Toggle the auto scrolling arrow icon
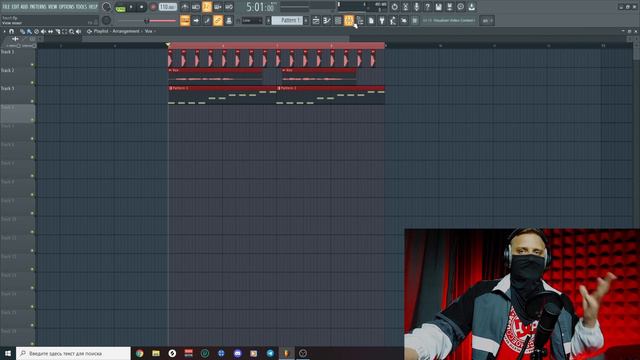Screen dimensions: 640x360 [x=196, y=20]
